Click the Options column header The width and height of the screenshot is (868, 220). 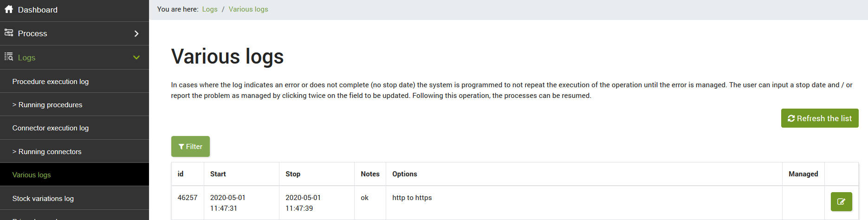(405, 174)
